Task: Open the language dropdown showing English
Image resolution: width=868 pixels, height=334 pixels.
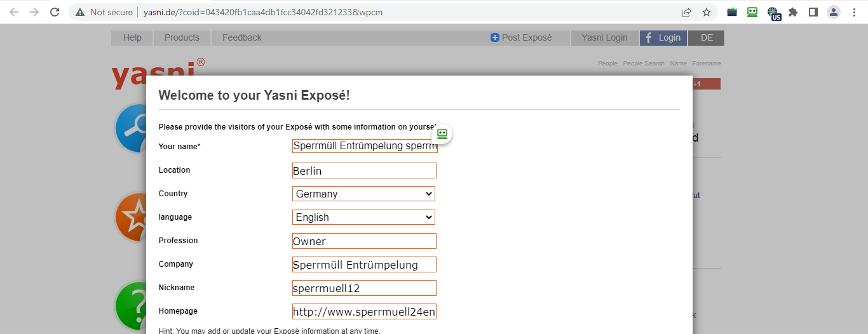Action: pyautogui.click(x=364, y=217)
